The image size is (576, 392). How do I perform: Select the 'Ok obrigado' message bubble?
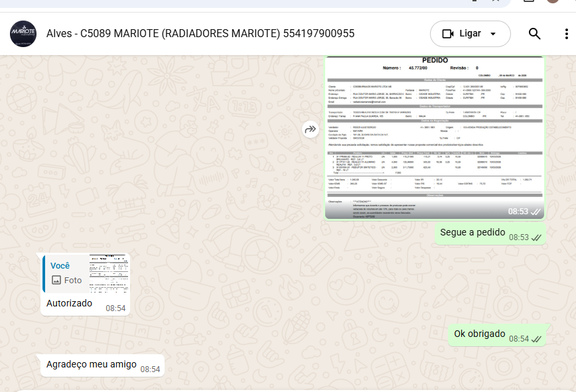[x=479, y=334]
